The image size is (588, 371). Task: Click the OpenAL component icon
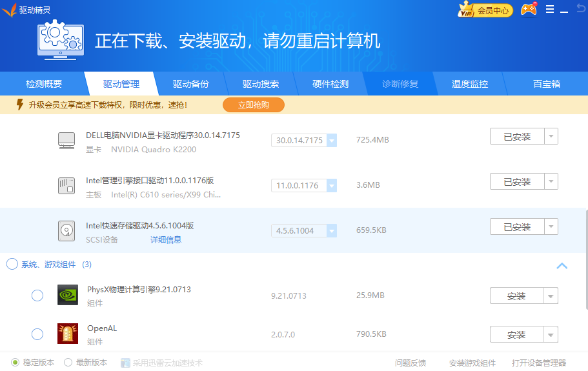click(x=68, y=334)
